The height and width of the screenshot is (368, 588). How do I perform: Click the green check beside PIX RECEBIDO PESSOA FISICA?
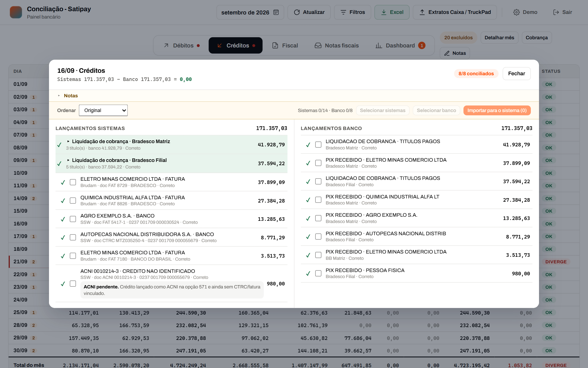(308, 273)
